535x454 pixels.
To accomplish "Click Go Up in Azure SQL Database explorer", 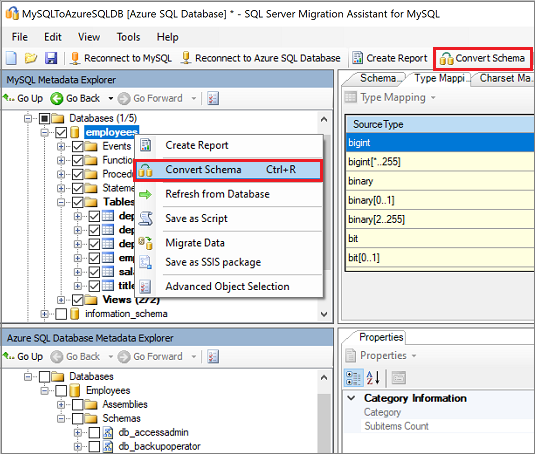I will [x=23, y=357].
